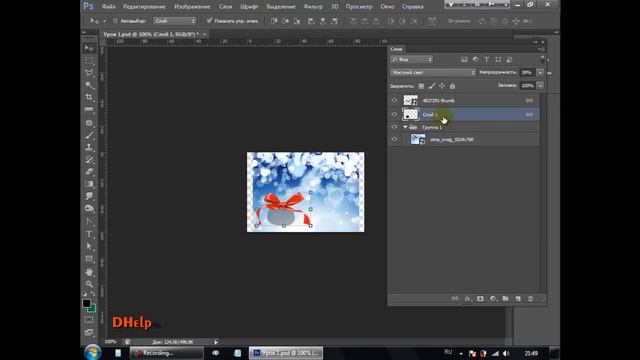
Task: Click the Link Layers icon in Layers panel
Action: pos(455,299)
